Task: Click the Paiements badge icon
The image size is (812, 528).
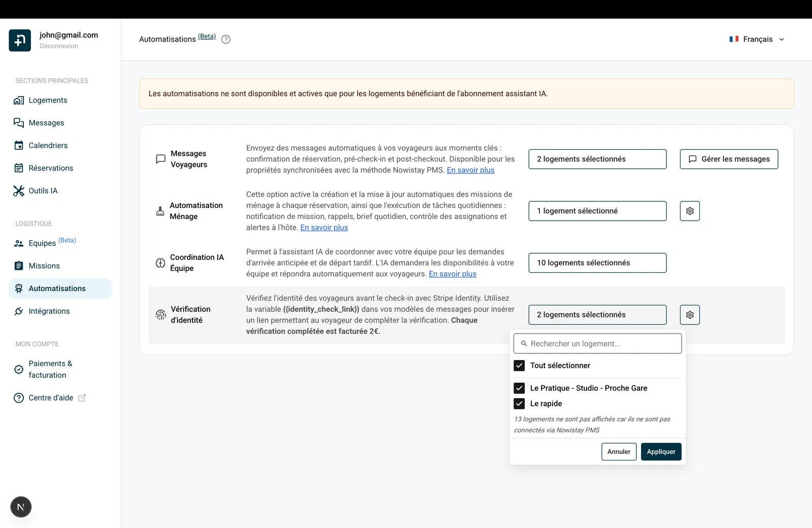Action: pos(19,370)
